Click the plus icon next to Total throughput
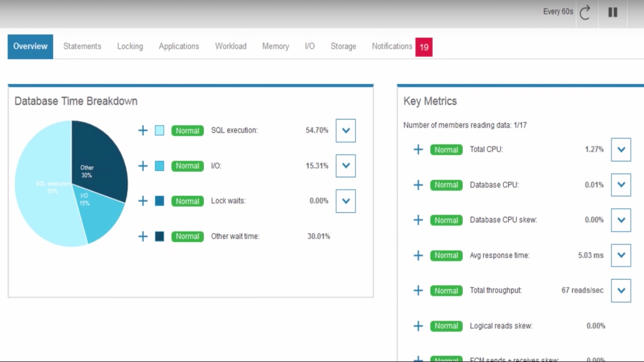The image size is (644, 362). tap(418, 290)
